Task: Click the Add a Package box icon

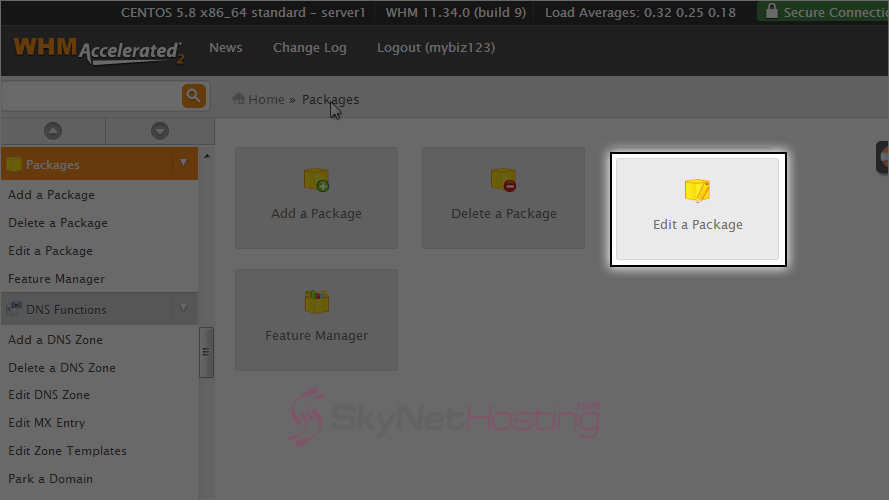Action: pos(316,180)
